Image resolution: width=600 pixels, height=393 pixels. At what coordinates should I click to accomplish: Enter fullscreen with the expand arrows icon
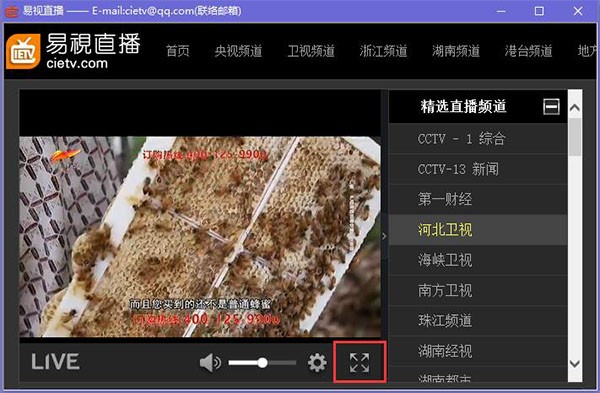pos(359,362)
